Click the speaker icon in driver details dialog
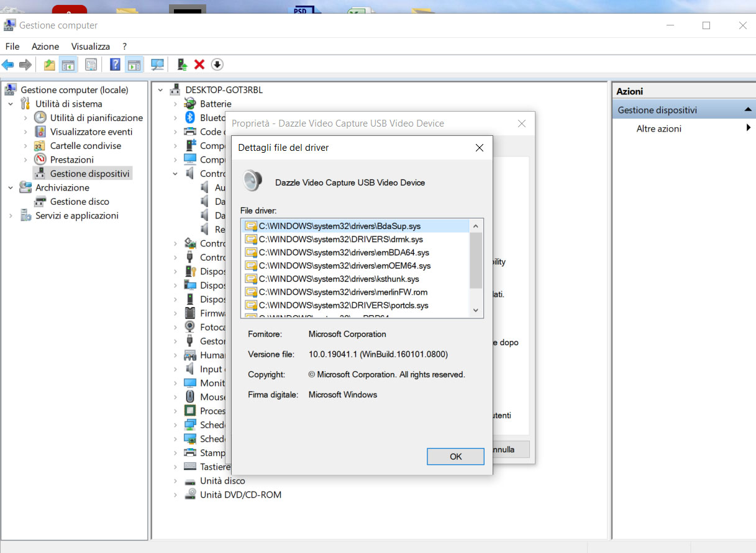Viewport: 756px width, 553px height. (x=253, y=181)
